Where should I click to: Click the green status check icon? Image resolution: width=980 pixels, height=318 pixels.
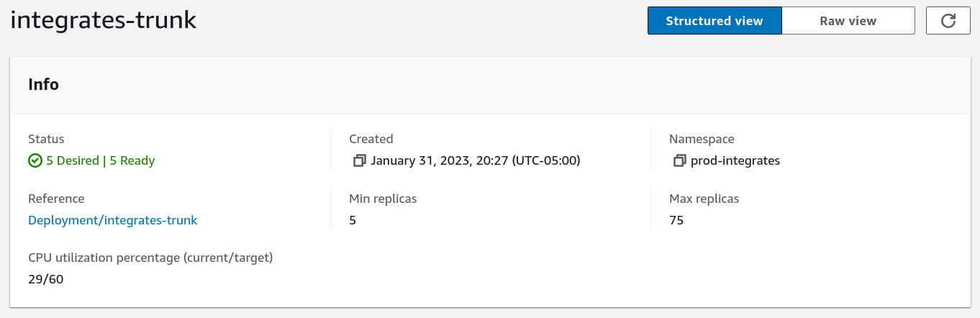35,160
